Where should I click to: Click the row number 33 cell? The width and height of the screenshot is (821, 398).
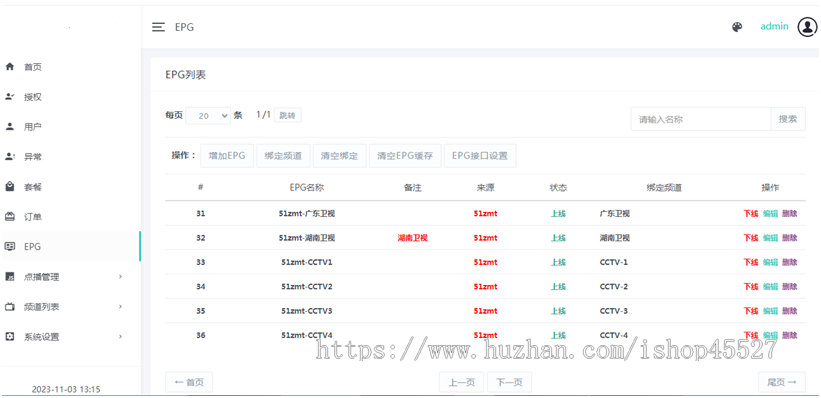[x=201, y=262]
